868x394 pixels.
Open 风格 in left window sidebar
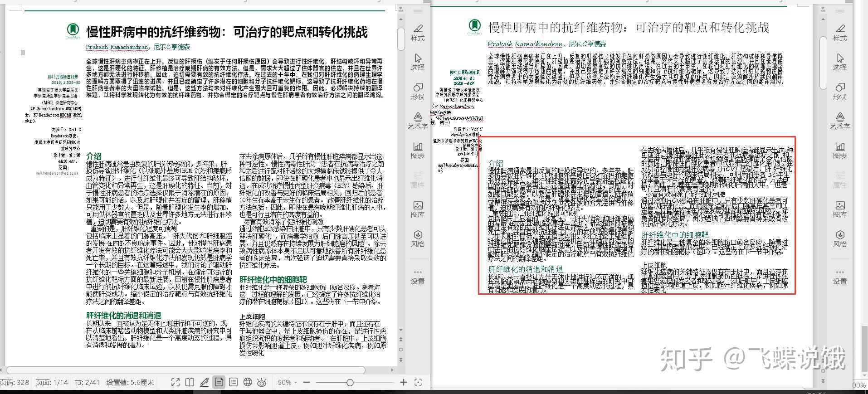(418, 239)
